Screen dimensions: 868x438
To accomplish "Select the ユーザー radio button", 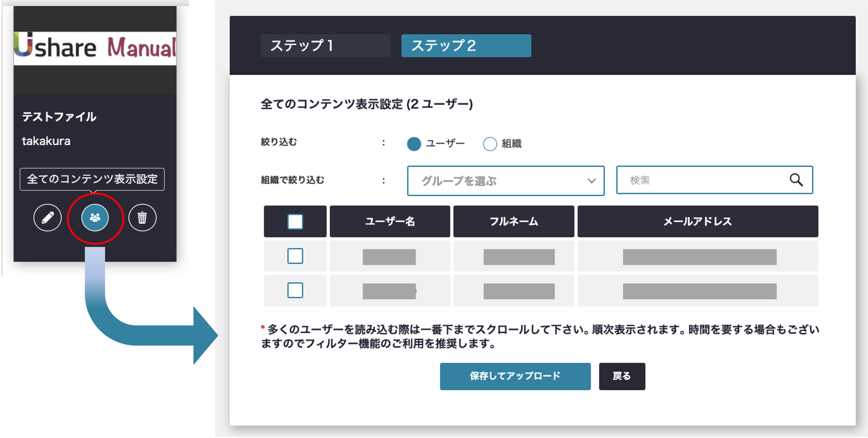I will point(414,144).
